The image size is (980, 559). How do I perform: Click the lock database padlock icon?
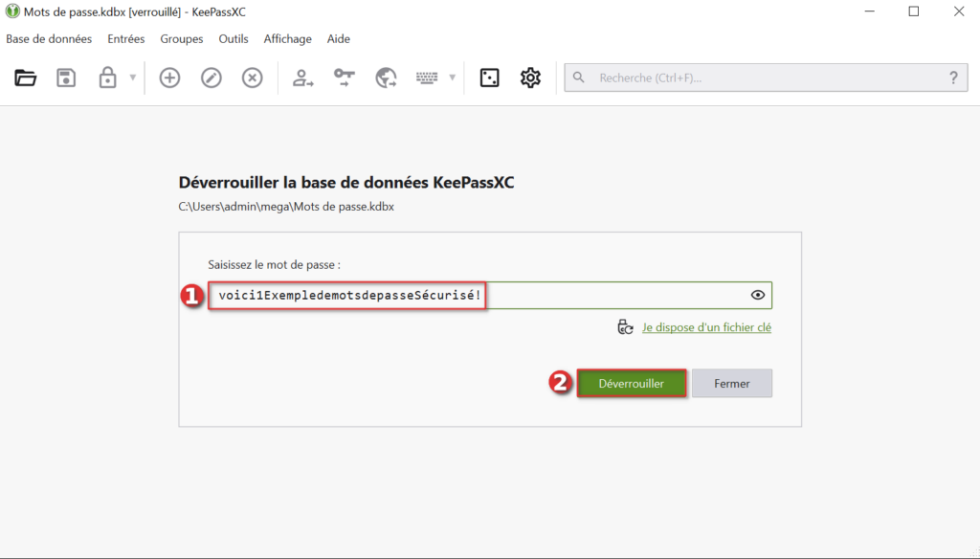click(x=108, y=78)
